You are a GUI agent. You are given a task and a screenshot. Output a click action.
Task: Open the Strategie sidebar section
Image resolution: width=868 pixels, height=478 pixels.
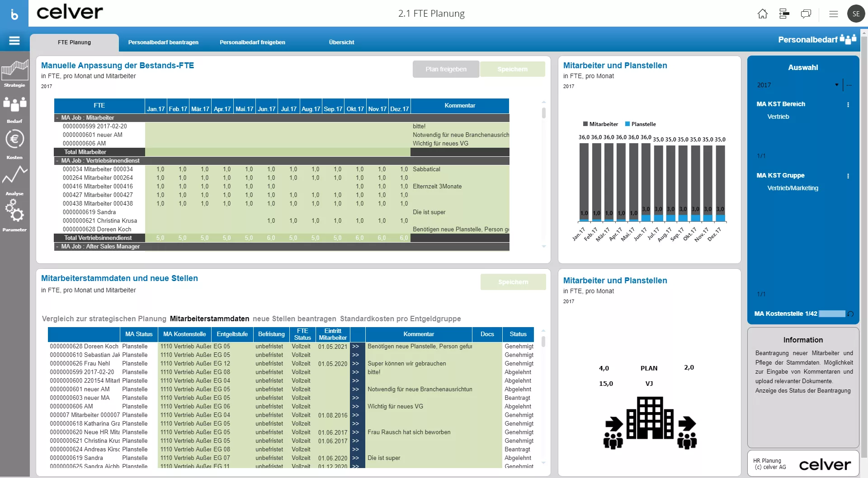(14, 74)
